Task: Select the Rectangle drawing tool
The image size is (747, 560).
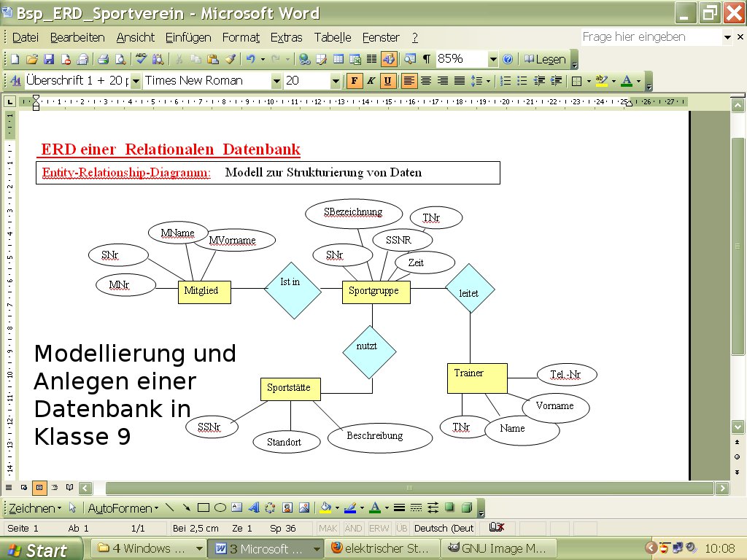Action: click(x=202, y=507)
